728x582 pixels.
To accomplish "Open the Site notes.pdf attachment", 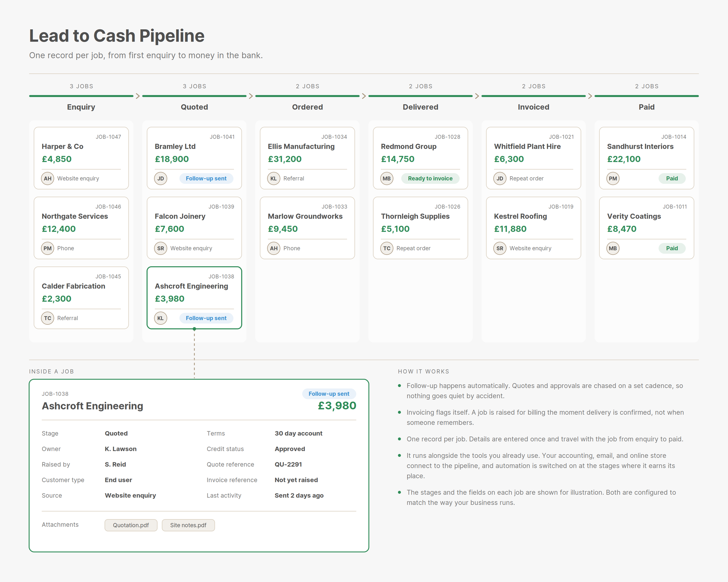I will [x=188, y=525].
